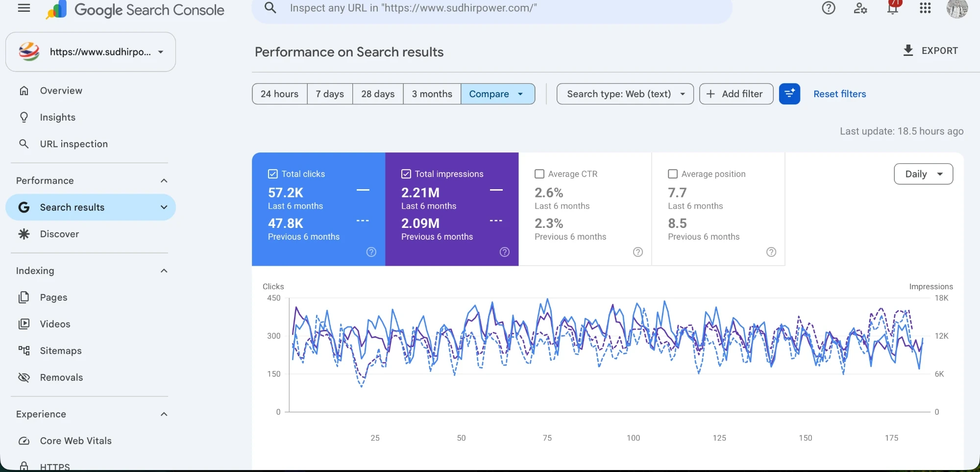
Task: Click the Discover asterisk icon
Action: click(24, 234)
